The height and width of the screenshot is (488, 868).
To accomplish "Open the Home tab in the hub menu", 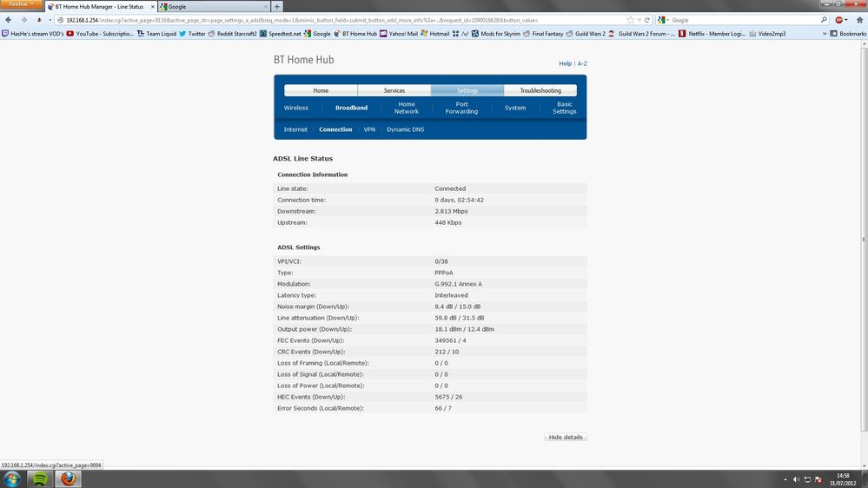I will (321, 90).
